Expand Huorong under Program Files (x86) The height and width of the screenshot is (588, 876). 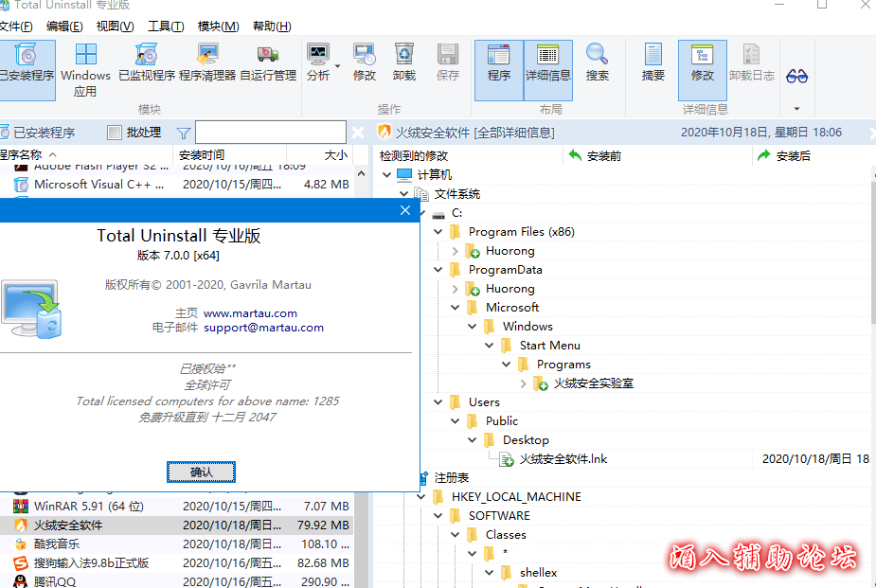pyautogui.click(x=455, y=251)
